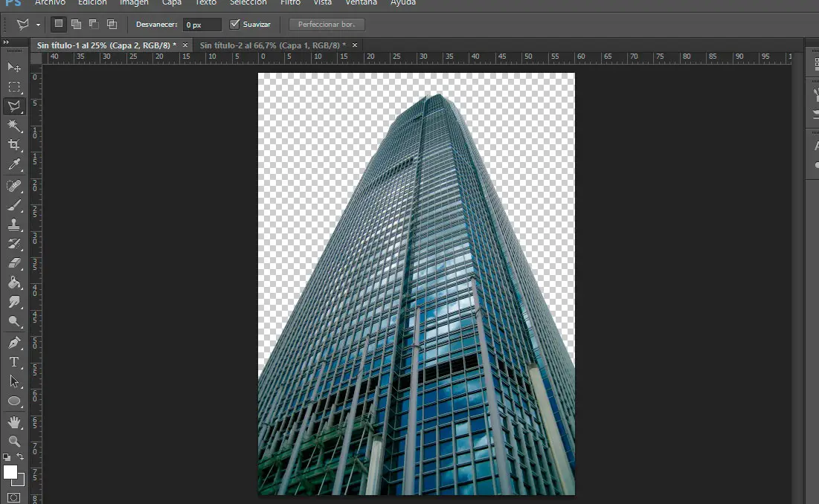Open the Ventana menu

[361, 3]
